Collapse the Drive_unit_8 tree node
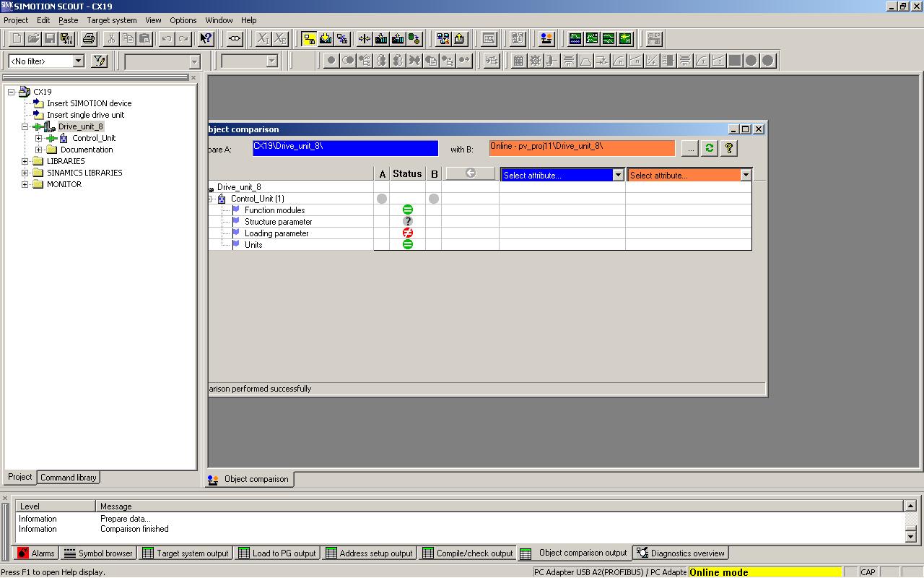 coord(25,126)
